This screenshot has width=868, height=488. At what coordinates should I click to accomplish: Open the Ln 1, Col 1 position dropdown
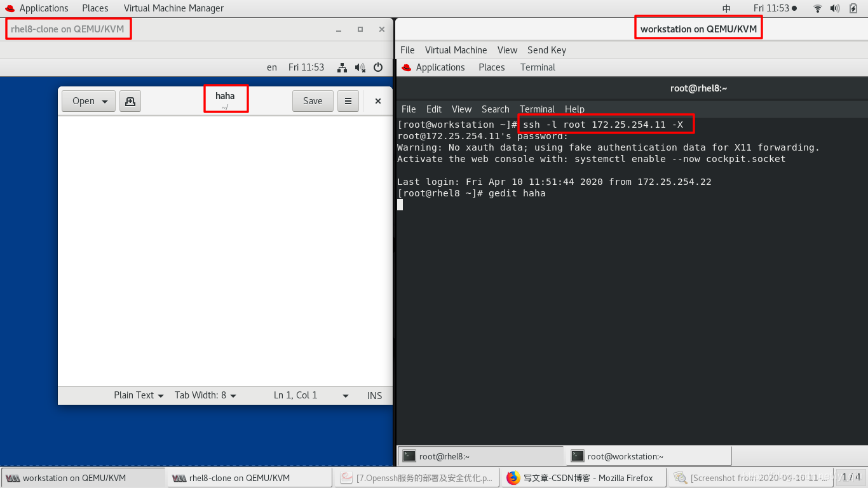tap(311, 395)
